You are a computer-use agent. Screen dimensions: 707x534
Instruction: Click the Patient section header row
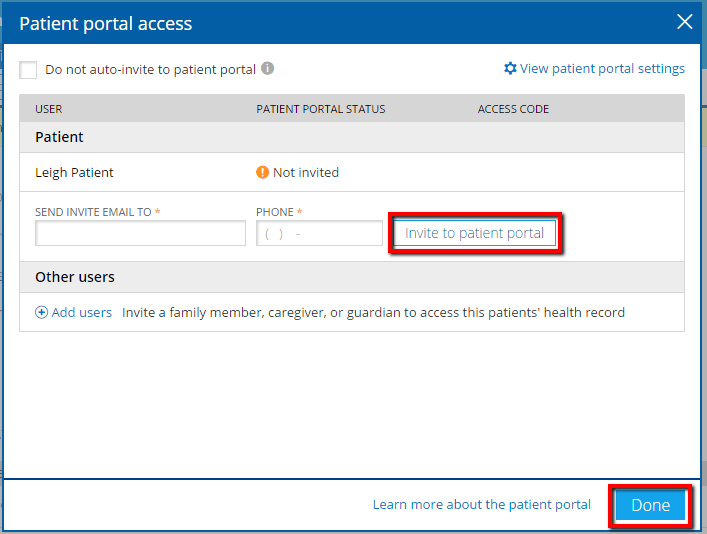59,137
